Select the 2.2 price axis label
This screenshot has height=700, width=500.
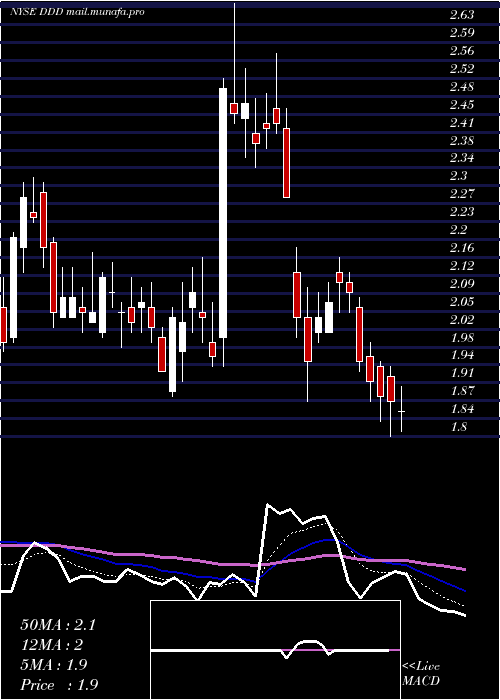point(458,230)
